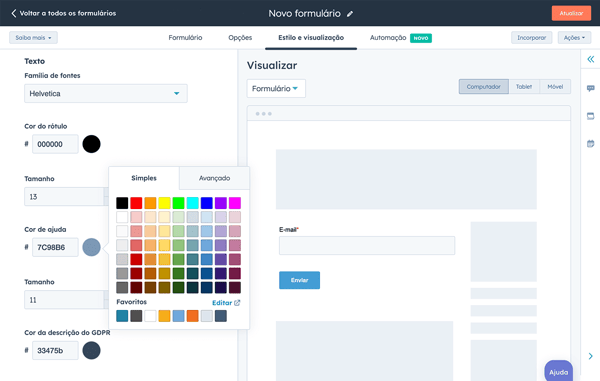Click the label color hex field 000000

55,144
